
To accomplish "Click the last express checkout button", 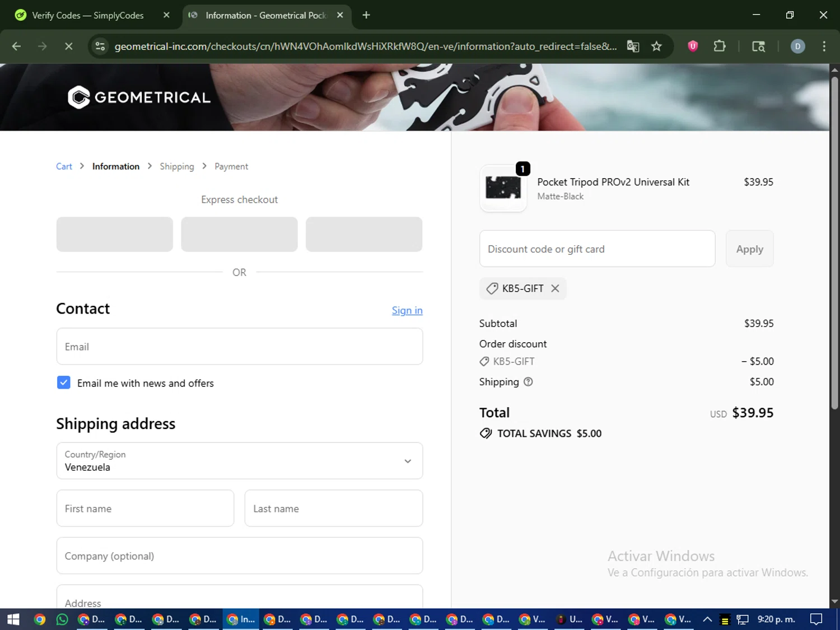I will [x=364, y=234].
